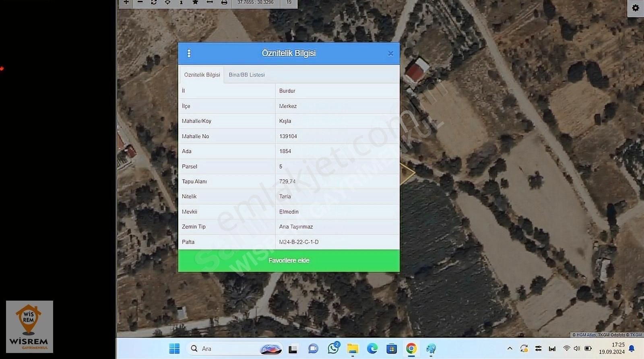Open the map settings gear
Image resolution: width=644 pixels, height=359 pixels.
pyautogui.click(x=636, y=8)
